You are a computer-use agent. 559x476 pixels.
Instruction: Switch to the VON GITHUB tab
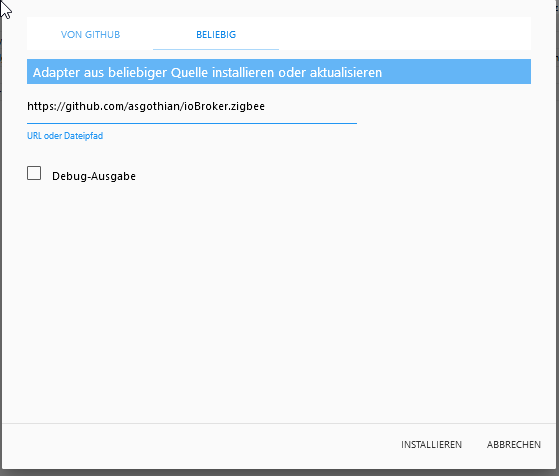(90, 35)
